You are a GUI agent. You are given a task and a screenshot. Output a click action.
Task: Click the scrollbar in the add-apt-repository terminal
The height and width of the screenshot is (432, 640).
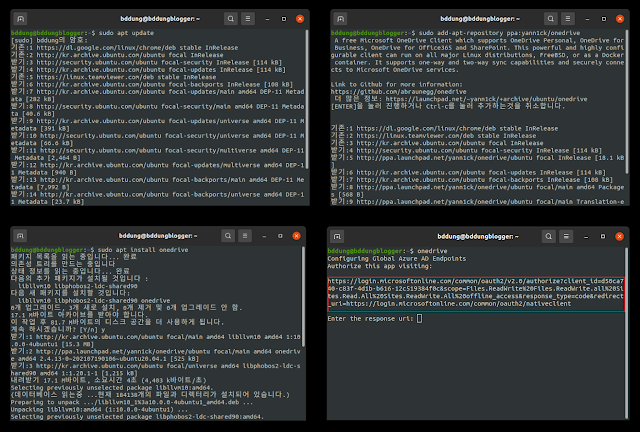(x=627, y=101)
